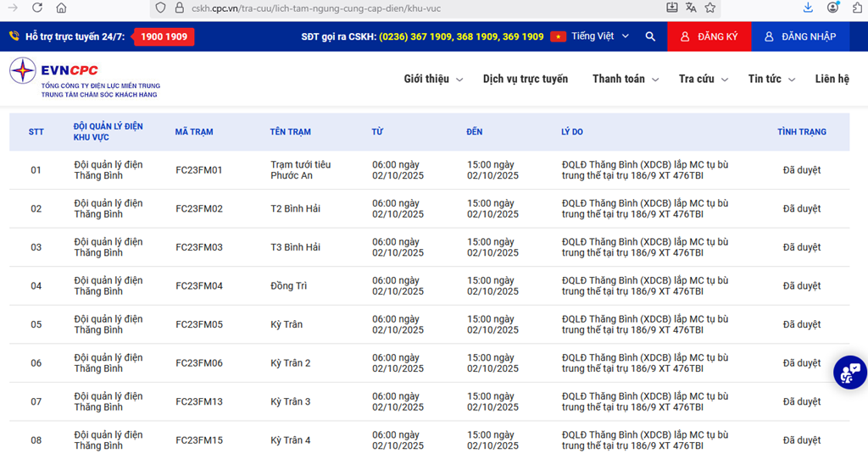Click the browser home icon

point(61,8)
